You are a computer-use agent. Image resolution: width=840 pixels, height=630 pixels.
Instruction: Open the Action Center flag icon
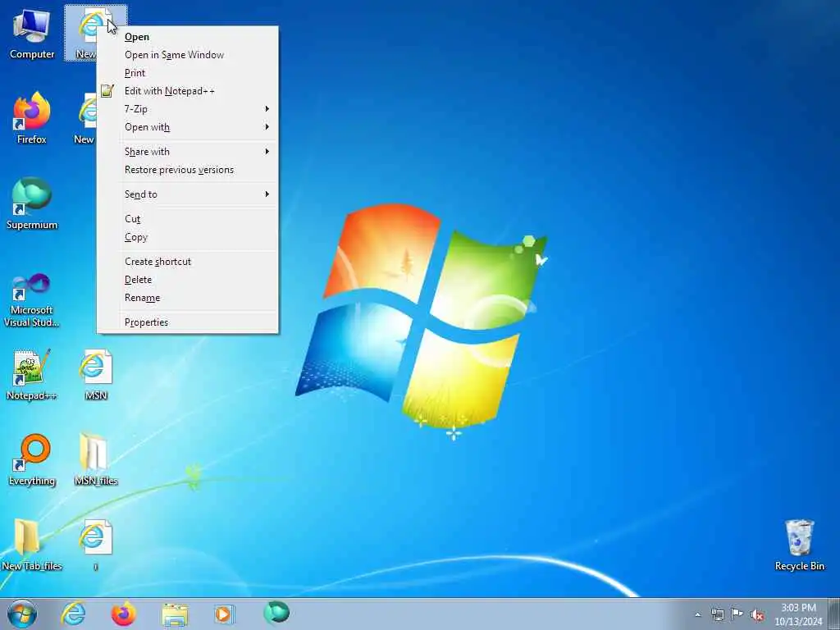(737, 614)
